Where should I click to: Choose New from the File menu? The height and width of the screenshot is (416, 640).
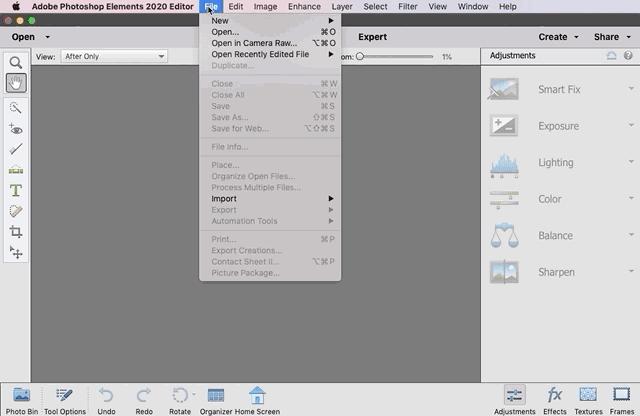click(270, 20)
